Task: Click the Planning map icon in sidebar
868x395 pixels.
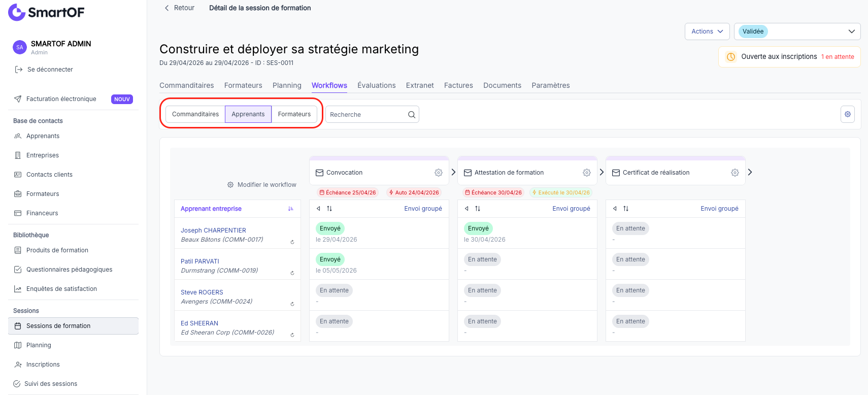Action: click(x=18, y=345)
